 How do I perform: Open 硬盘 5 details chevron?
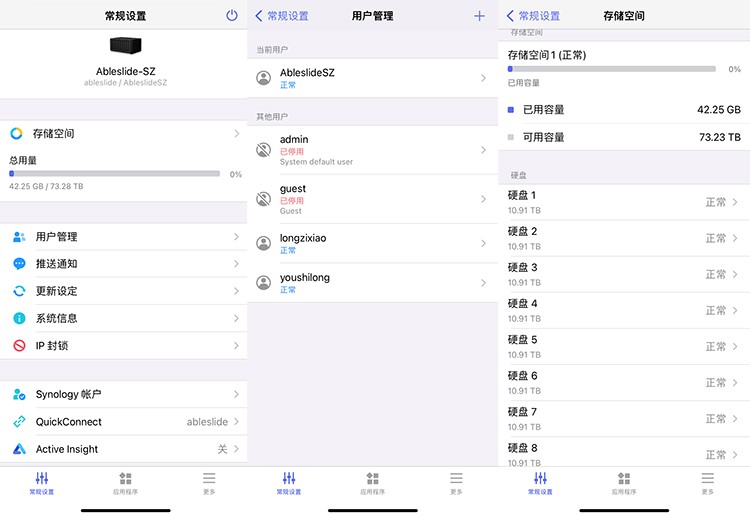[735, 347]
